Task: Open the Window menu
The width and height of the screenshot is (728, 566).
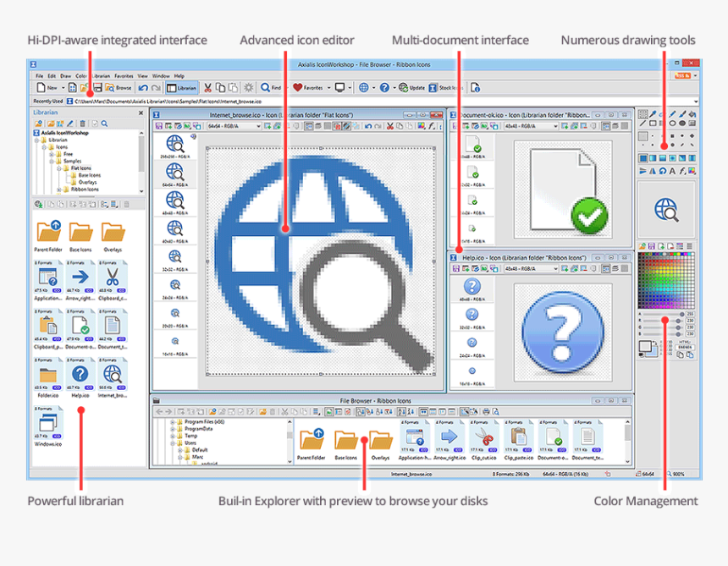Action: pyautogui.click(x=161, y=76)
